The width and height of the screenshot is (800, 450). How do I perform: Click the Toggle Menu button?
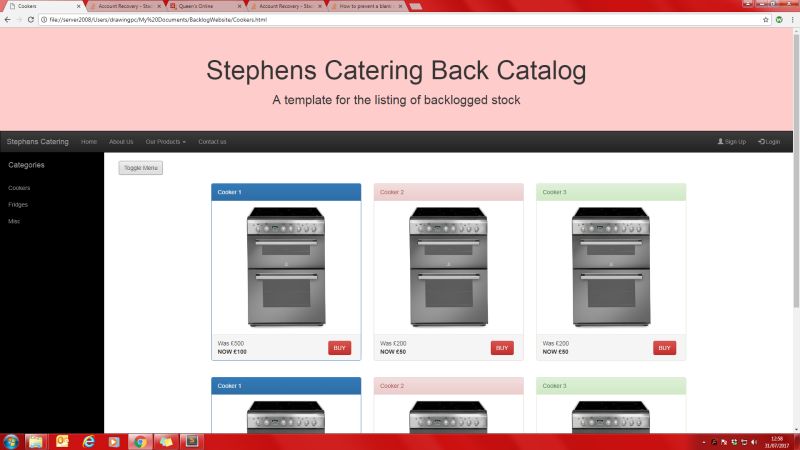[x=141, y=168]
